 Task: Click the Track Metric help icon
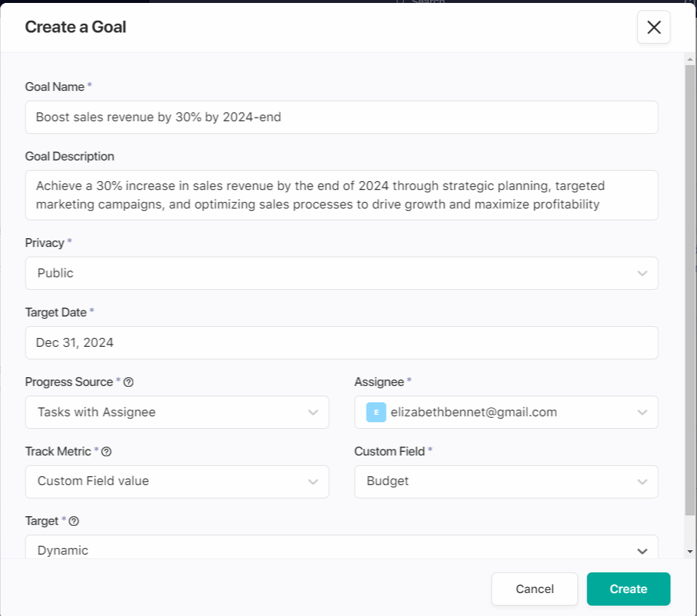[x=107, y=452]
